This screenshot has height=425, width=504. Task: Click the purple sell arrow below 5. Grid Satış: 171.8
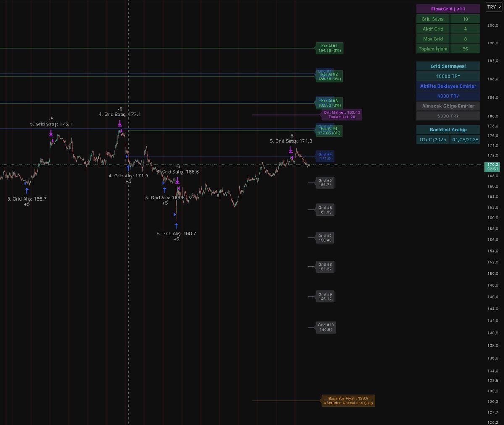pyautogui.click(x=291, y=150)
